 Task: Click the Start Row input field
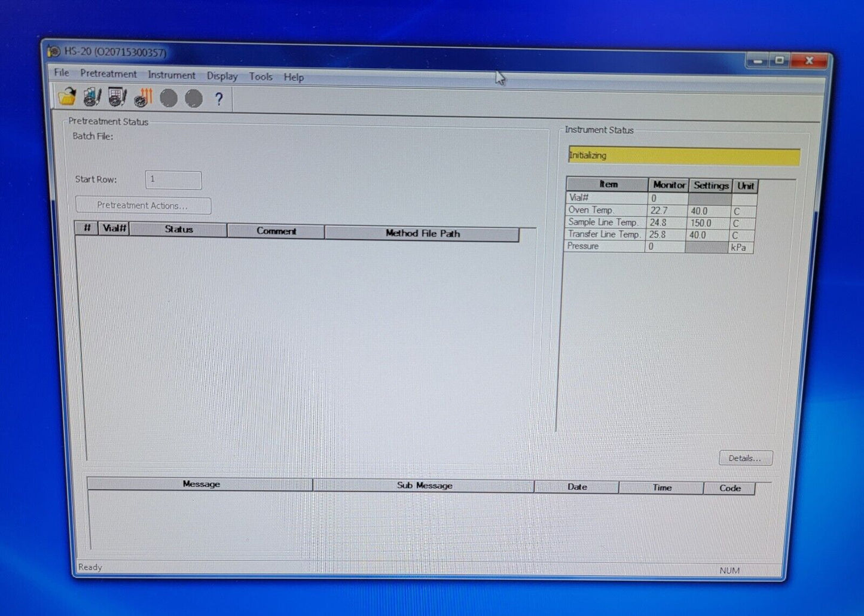(x=173, y=179)
